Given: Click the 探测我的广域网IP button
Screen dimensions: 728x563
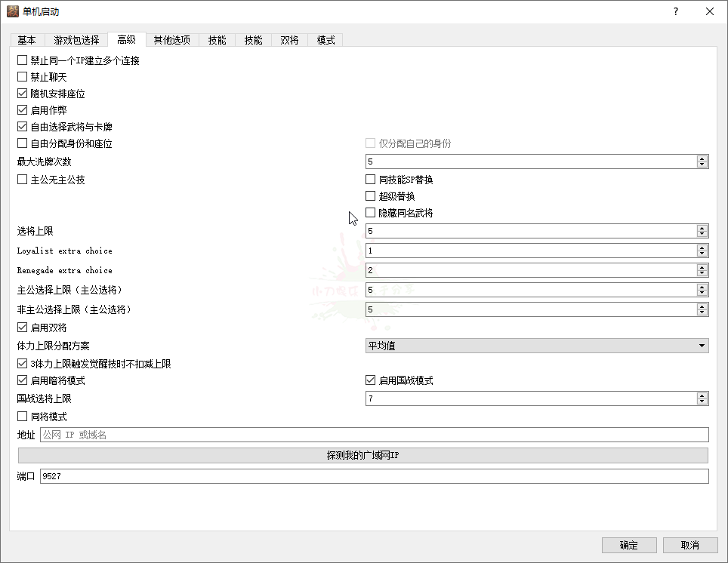Looking at the screenshot, I should pos(362,455).
